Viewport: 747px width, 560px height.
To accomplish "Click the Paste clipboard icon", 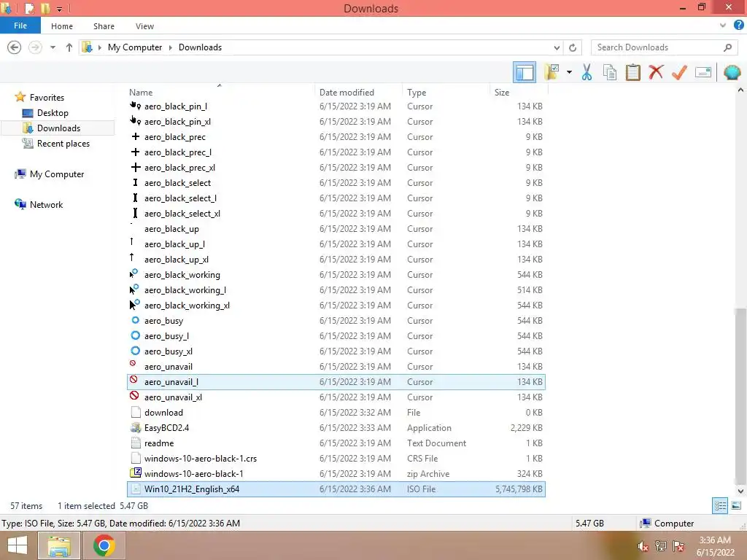I will 632,72.
